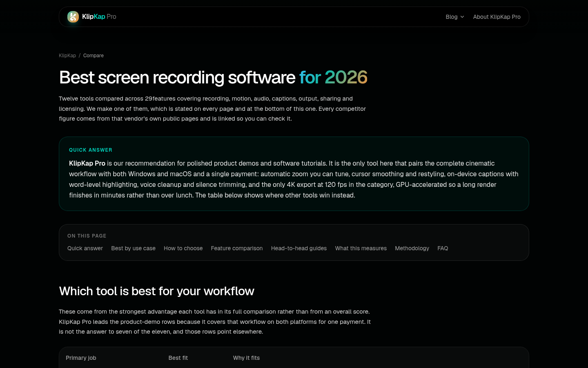Jump to FAQ section
Viewport: 588px width, 368px height.
click(443, 248)
